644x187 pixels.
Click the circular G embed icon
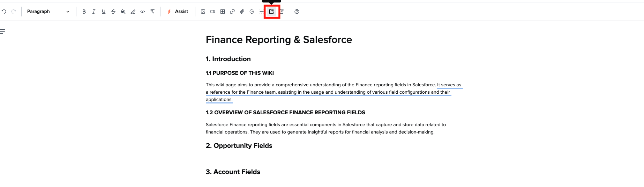pyautogui.click(x=252, y=12)
